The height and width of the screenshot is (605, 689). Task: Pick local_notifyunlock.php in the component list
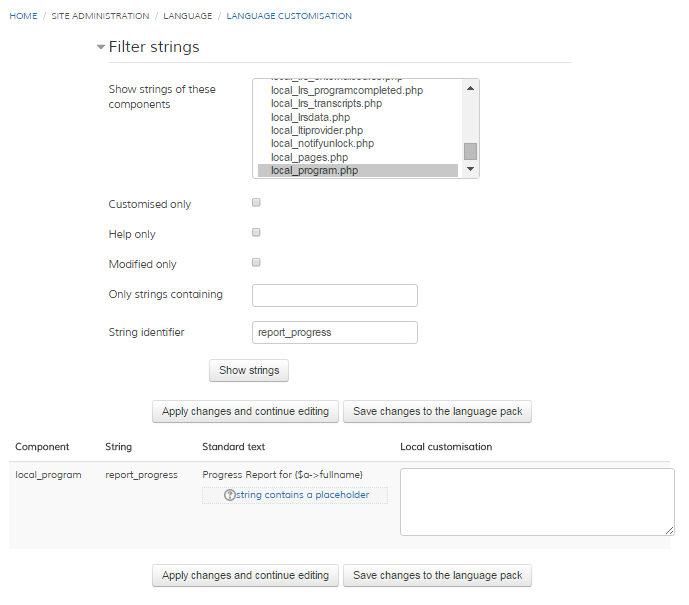click(x=322, y=144)
